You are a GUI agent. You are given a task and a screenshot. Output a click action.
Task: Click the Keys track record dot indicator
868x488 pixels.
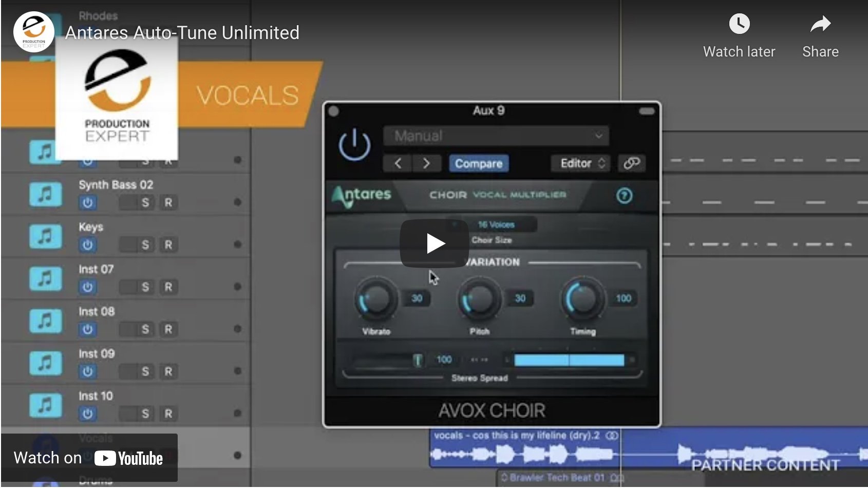(237, 245)
